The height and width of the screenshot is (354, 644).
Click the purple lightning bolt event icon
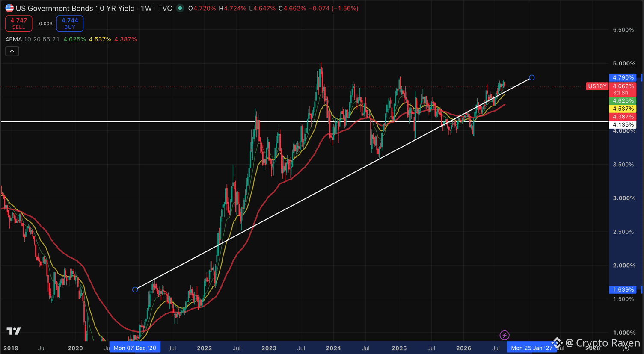coord(505,336)
